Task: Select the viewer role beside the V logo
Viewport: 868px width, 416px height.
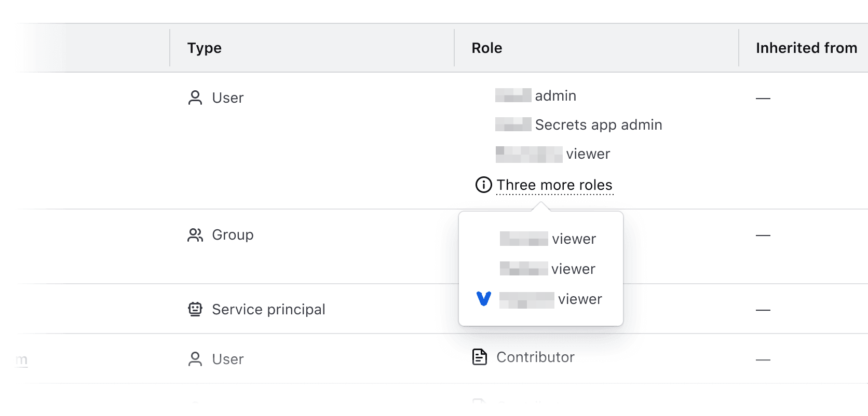Action: tap(551, 299)
